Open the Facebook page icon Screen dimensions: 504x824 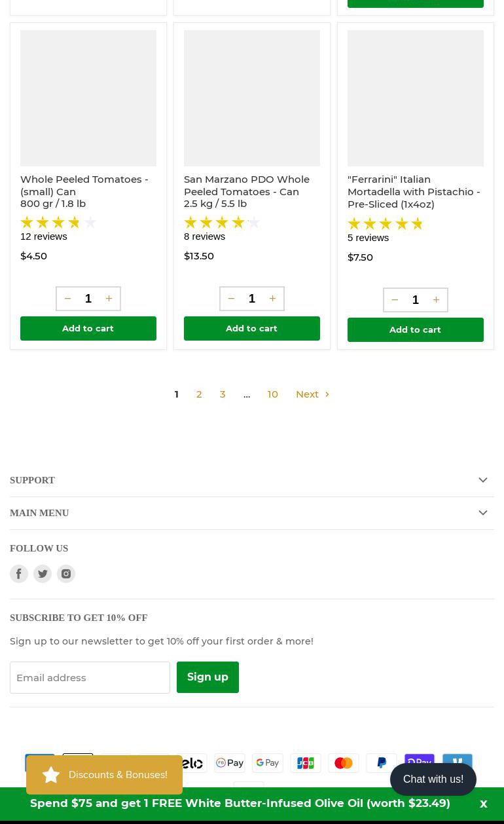click(19, 574)
